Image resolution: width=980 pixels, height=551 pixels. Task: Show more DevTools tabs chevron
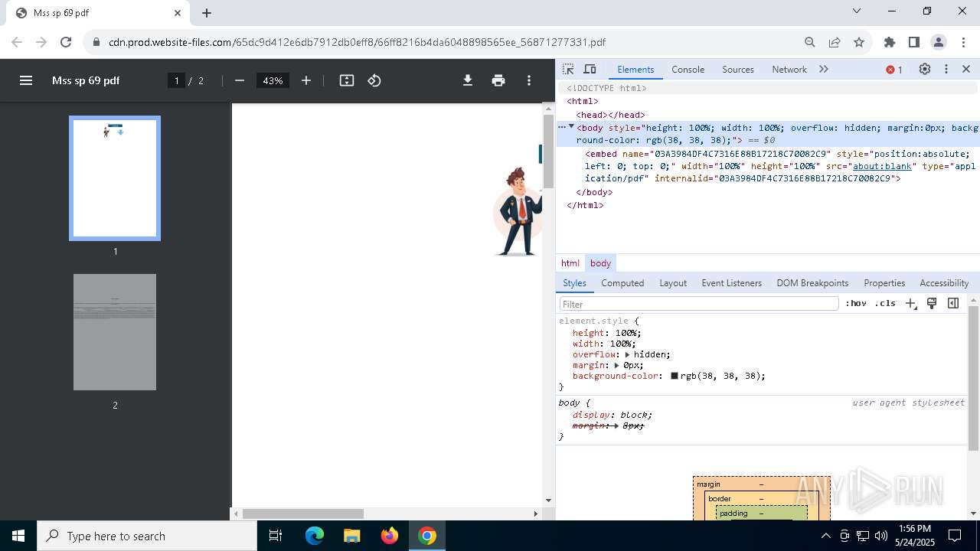(x=824, y=69)
